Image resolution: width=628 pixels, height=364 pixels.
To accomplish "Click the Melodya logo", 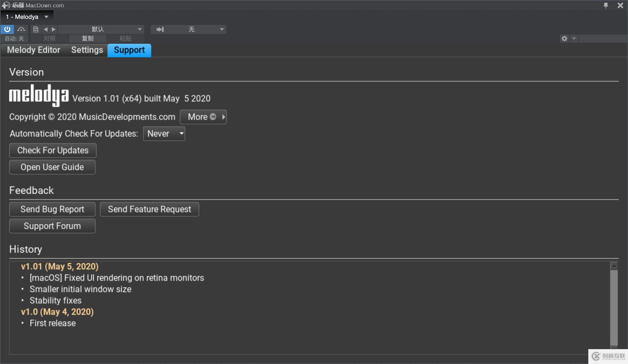I will coord(39,95).
